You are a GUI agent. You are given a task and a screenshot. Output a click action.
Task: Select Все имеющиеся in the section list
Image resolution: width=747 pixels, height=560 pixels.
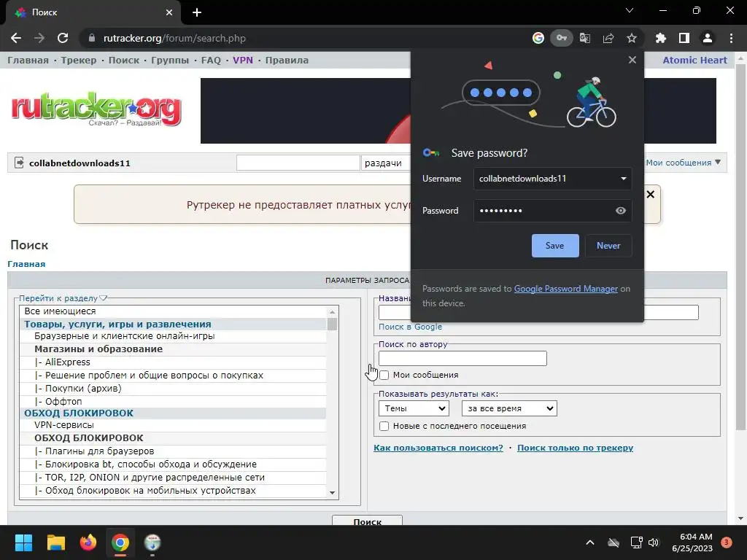pos(174,311)
